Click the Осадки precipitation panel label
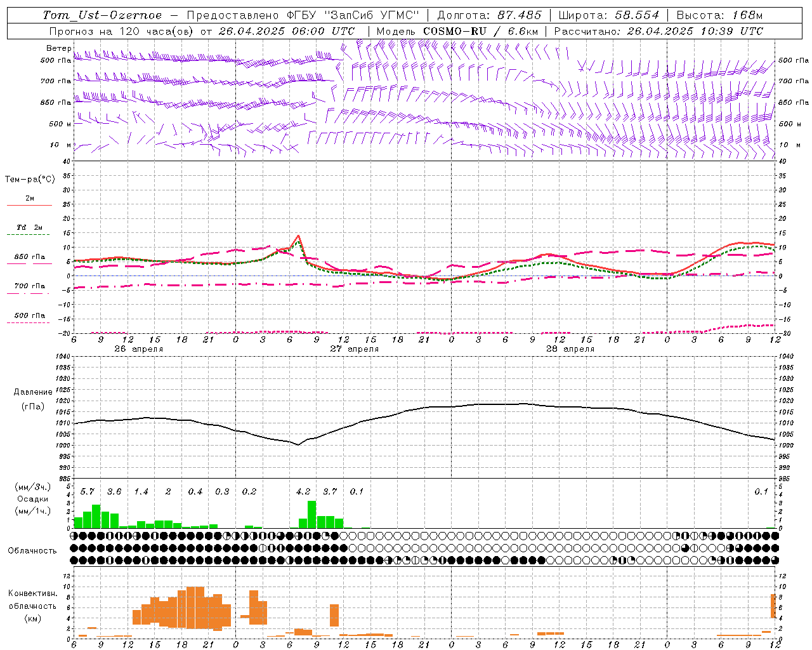 tap(33, 499)
